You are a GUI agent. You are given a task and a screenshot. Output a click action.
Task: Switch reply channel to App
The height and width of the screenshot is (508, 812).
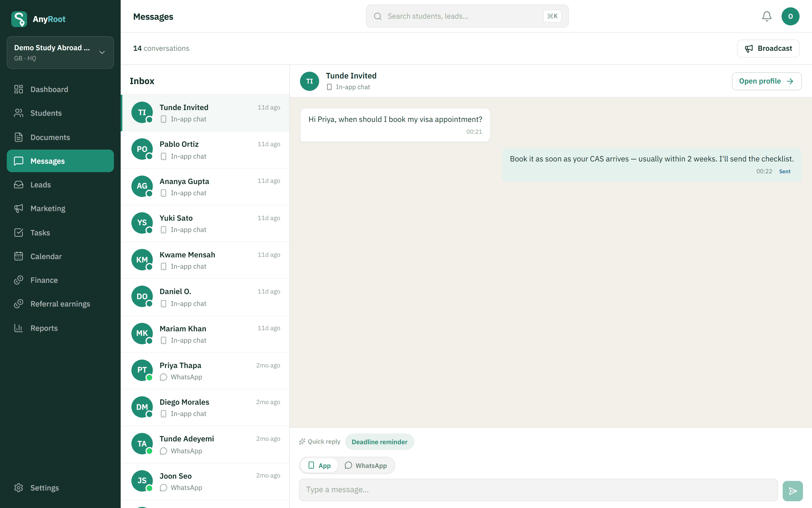(x=319, y=465)
